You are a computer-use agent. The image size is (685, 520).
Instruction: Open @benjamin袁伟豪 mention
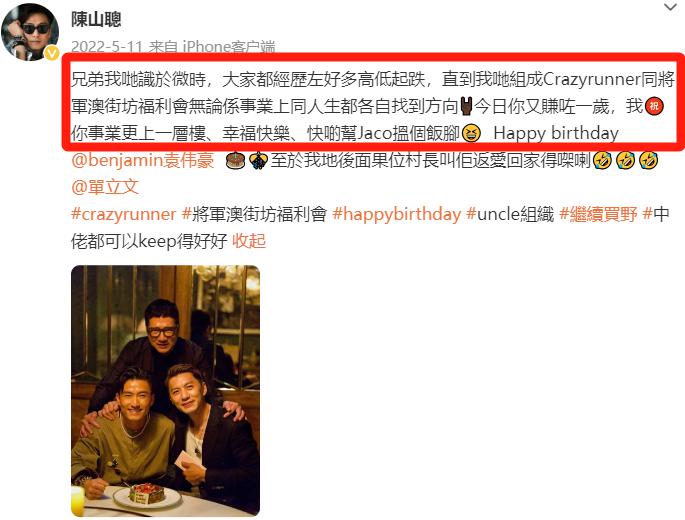click(142, 160)
